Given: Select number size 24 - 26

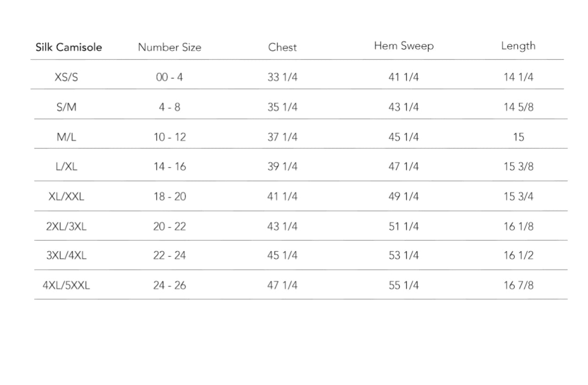Looking at the screenshot, I should click(169, 285).
